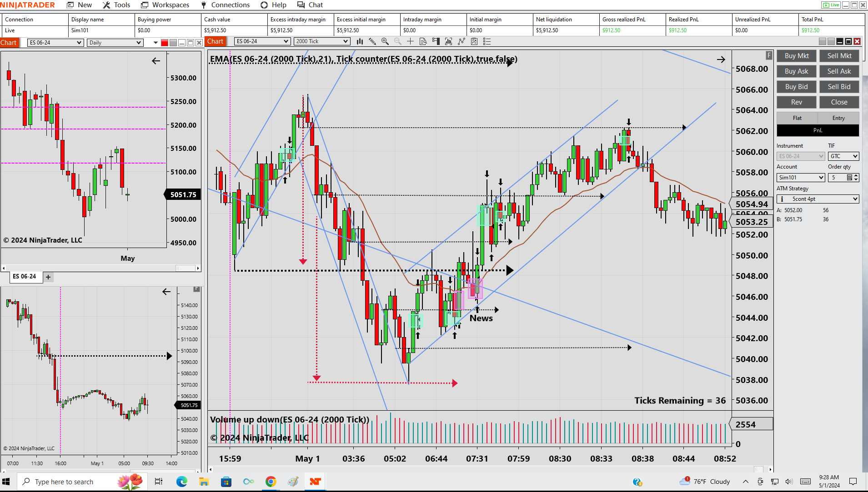Activate the Zoom In magnifier tool

(x=385, y=41)
